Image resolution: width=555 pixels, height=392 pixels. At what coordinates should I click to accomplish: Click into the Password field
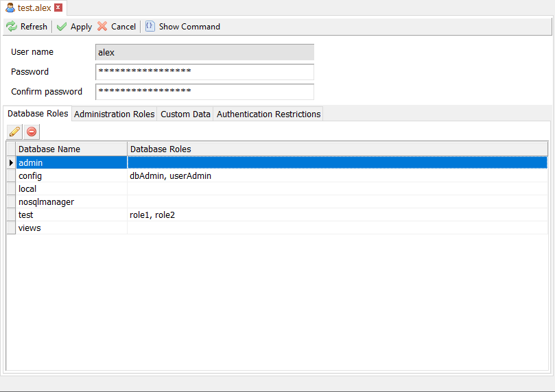pyautogui.click(x=204, y=72)
